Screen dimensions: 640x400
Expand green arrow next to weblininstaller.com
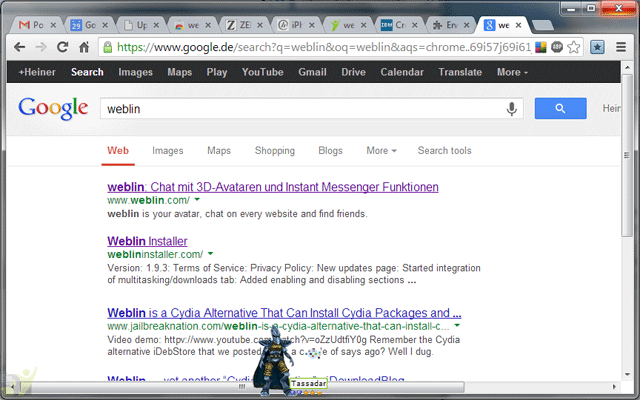click(x=210, y=254)
